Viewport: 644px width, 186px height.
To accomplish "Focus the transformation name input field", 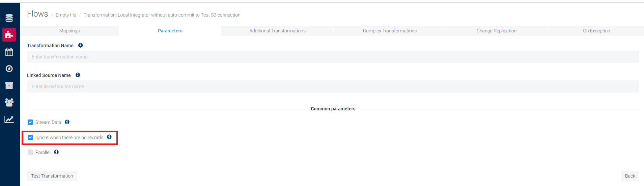I will [333, 57].
